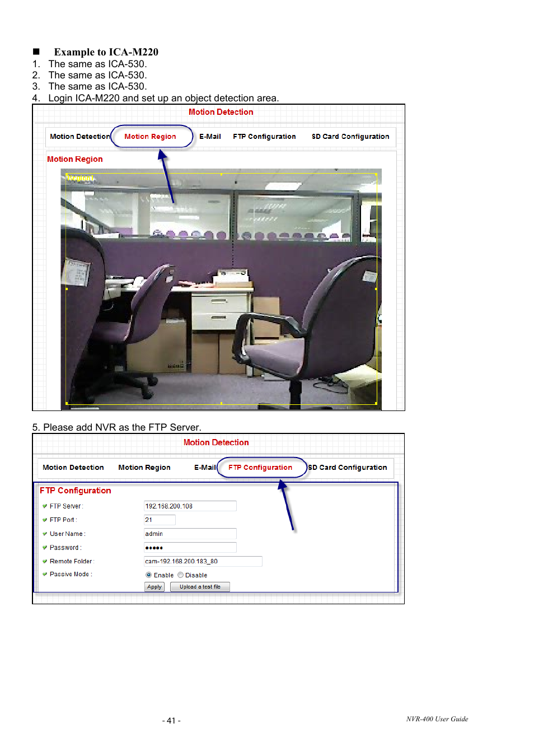This screenshot has height=756, width=534.
Task: Click the '- 41 -' page number
Action: 171,721
